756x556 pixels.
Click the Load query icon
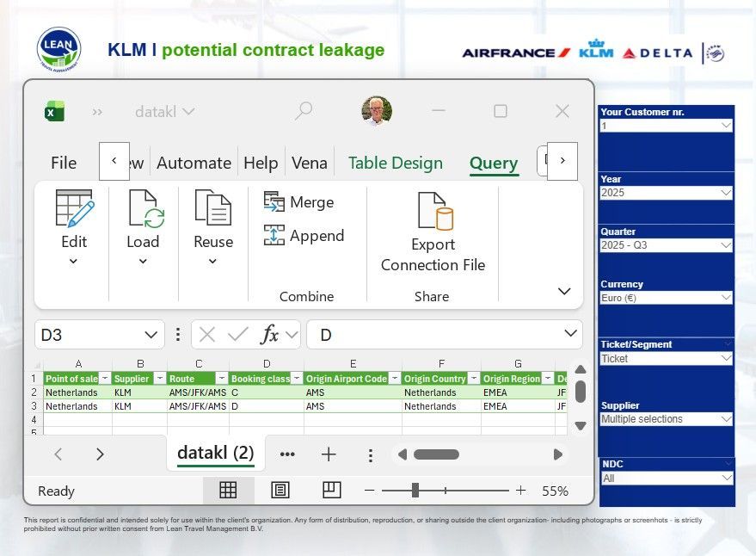(x=146, y=208)
